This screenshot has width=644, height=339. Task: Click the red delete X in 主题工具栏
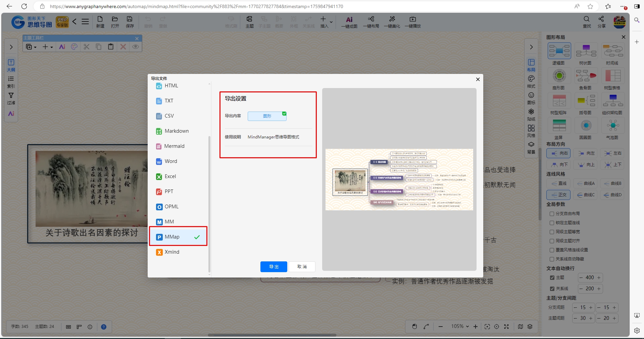point(123,47)
